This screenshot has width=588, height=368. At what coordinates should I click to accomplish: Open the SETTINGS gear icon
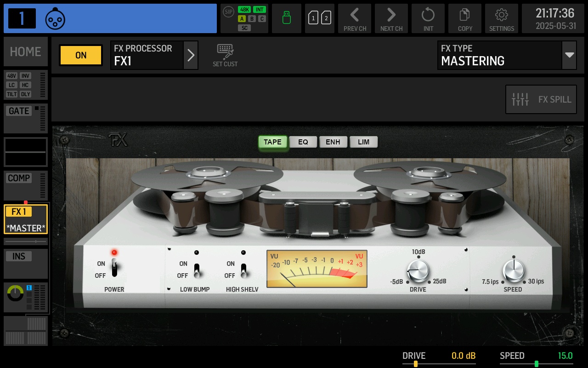tap(502, 18)
